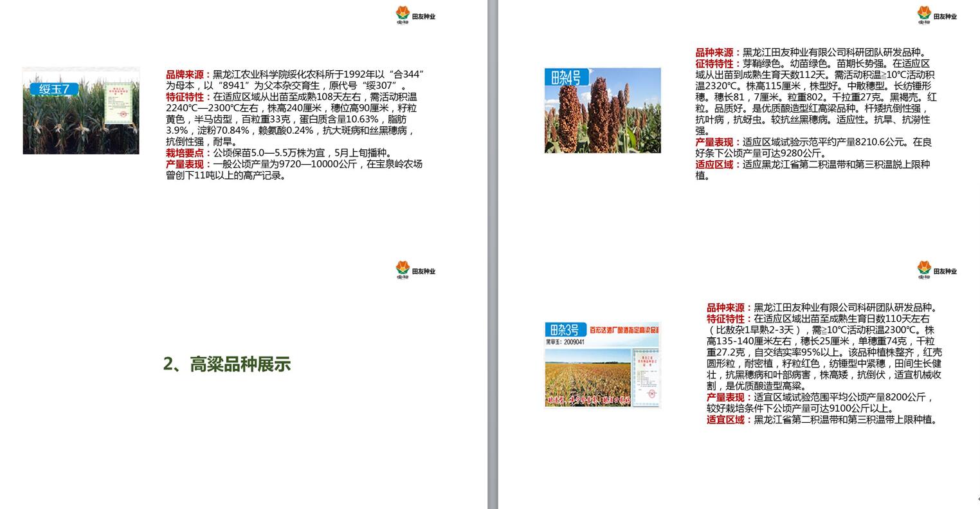Screen dimensions: 980x509
Task: Click the 田友种业 logo on the 田杂4号 slide
Action: pyautogui.click(x=937, y=15)
